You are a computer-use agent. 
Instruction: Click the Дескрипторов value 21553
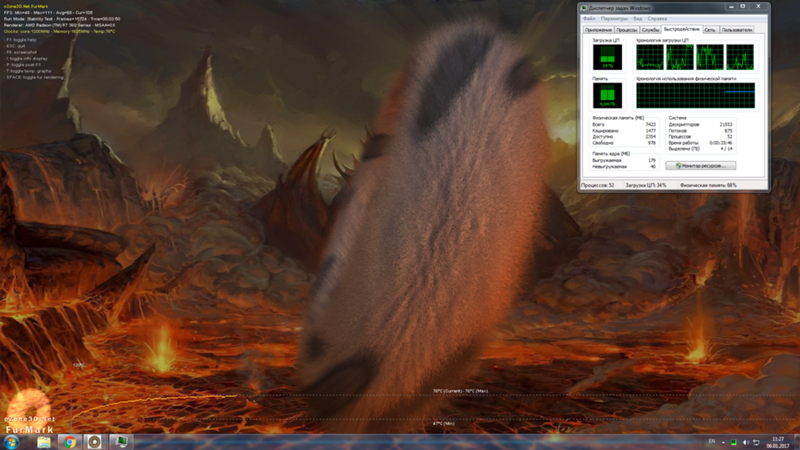726,124
